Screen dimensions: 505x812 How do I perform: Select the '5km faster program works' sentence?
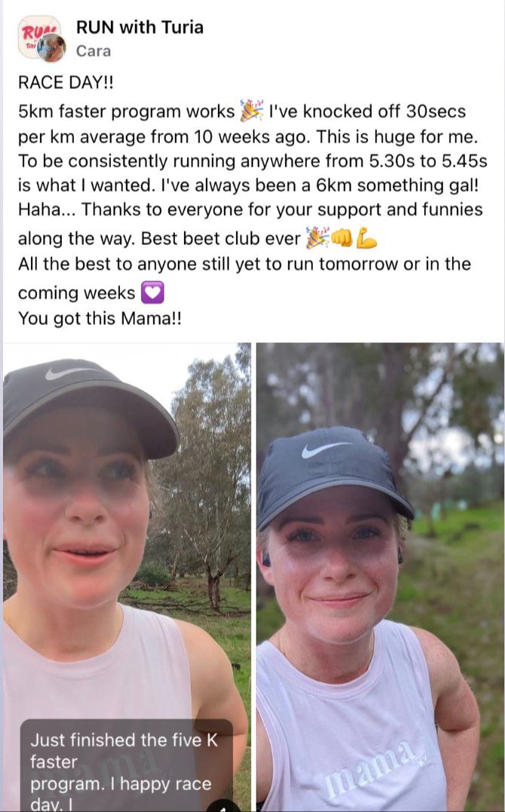pos(127,112)
